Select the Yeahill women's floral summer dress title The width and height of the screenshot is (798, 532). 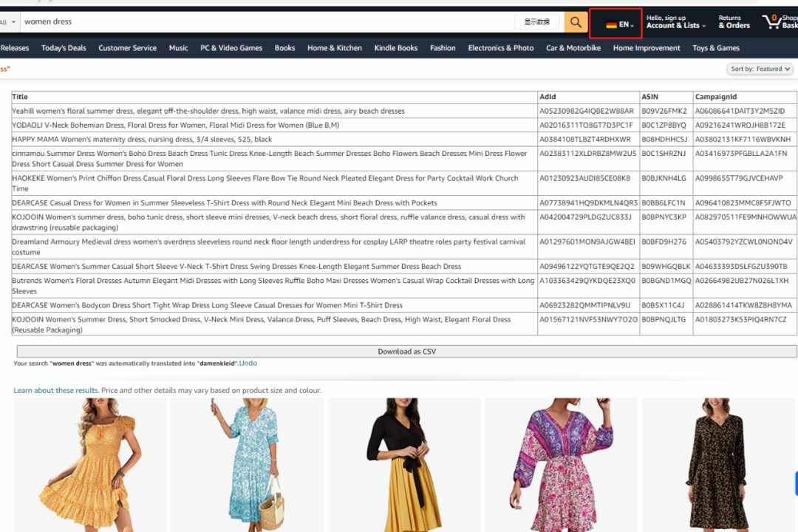pos(208,111)
